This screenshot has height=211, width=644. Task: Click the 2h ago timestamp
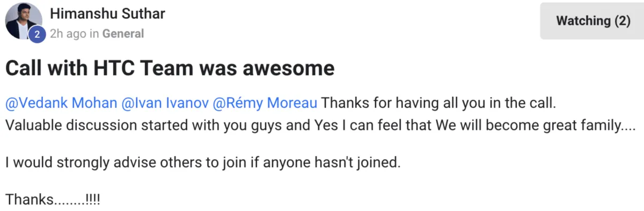(68, 34)
